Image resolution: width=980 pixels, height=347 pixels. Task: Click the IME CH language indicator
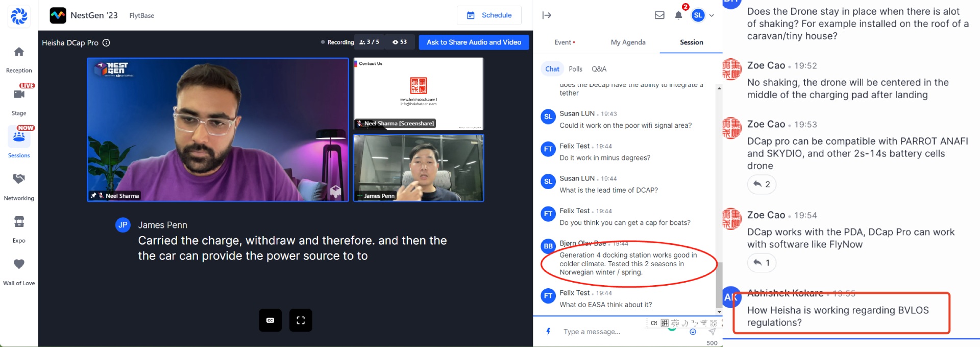tap(654, 323)
